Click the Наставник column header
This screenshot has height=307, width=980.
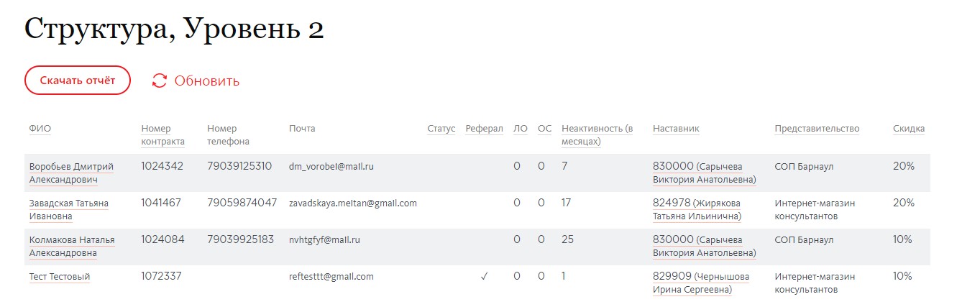coord(676,129)
